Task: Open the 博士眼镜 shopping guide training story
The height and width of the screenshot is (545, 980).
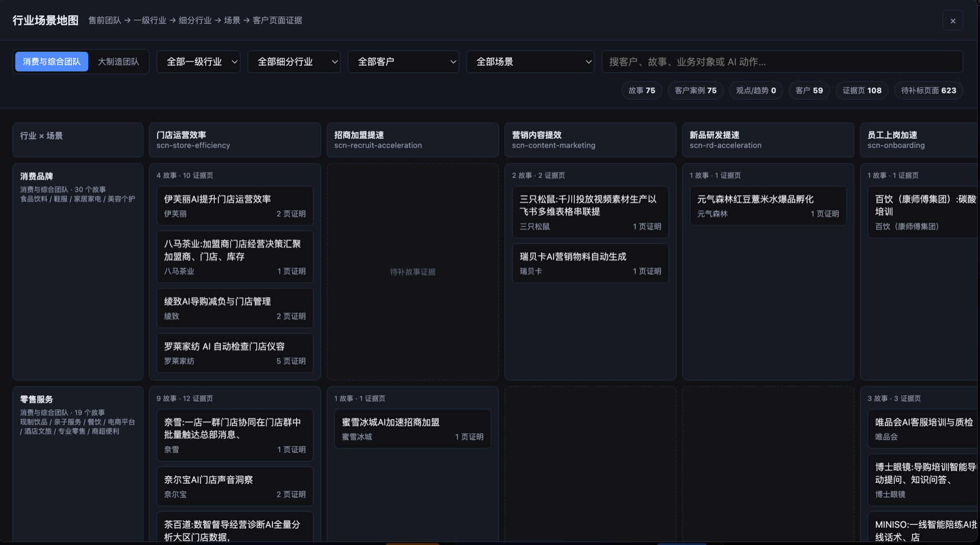Action: pos(924,480)
